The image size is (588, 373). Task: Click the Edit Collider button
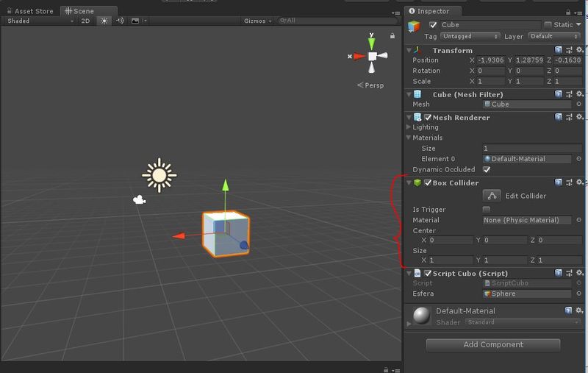(492, 196)
